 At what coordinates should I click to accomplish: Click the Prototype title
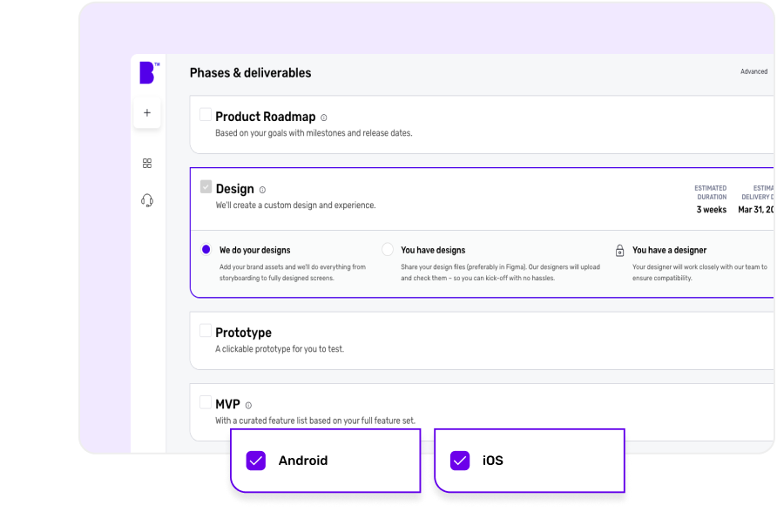point(243,333)
